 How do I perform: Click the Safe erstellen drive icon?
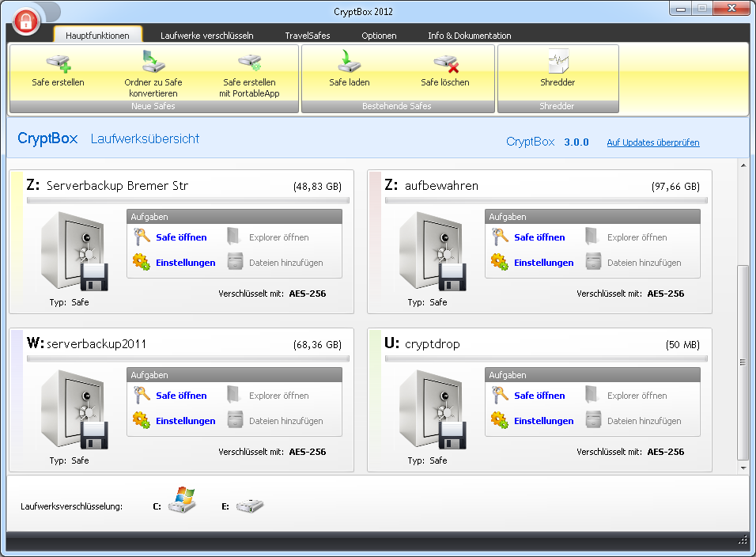tap(59, 63)
